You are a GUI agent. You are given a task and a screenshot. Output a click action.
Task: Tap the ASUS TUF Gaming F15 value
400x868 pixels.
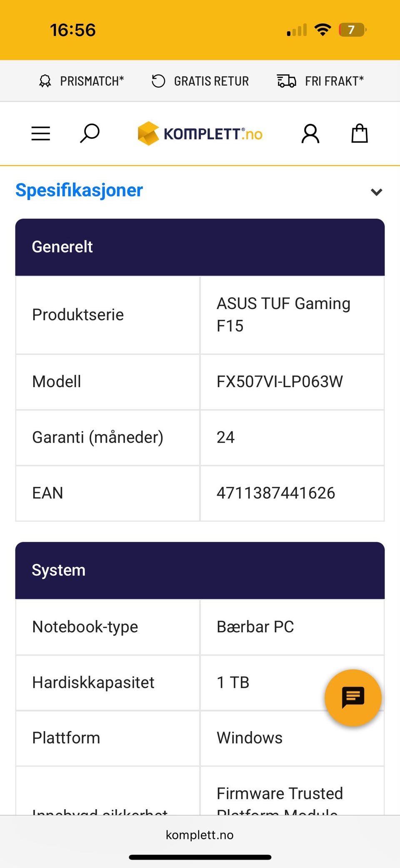pyautogui.click(x=283, y=314)
